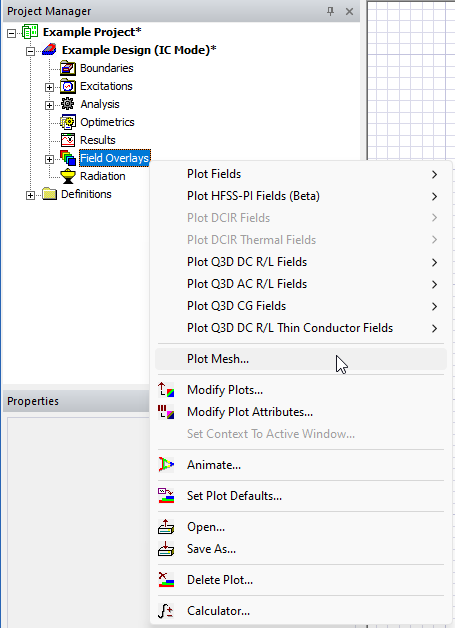The width and height of the screenshot is (455, 628).
Task: Expand the Field Overlays node
Action: click(x=49, y=159)
